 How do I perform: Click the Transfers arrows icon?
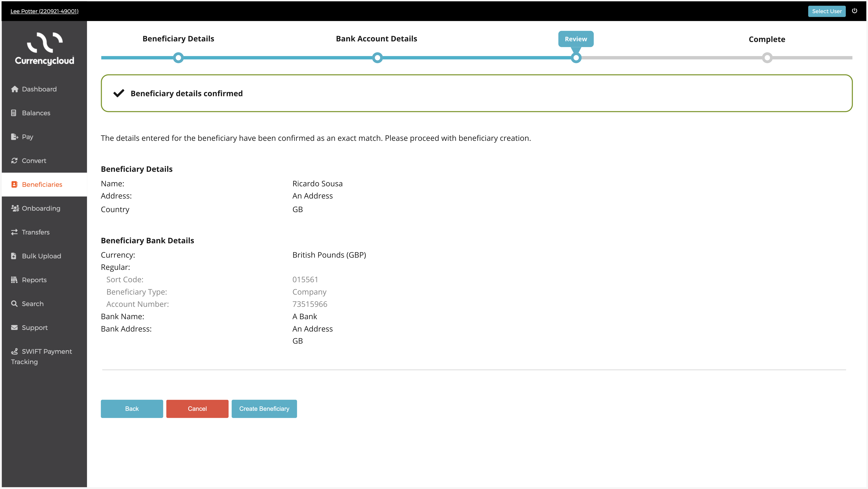point(15,232)
